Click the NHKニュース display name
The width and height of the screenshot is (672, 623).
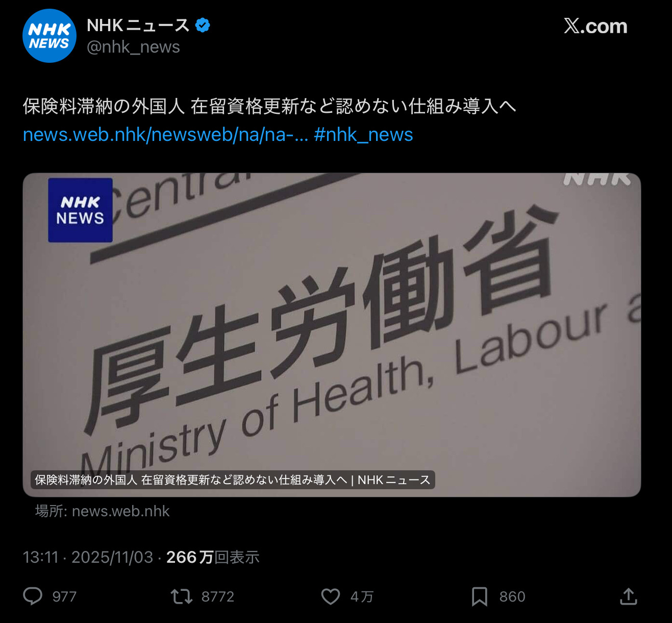138,25
